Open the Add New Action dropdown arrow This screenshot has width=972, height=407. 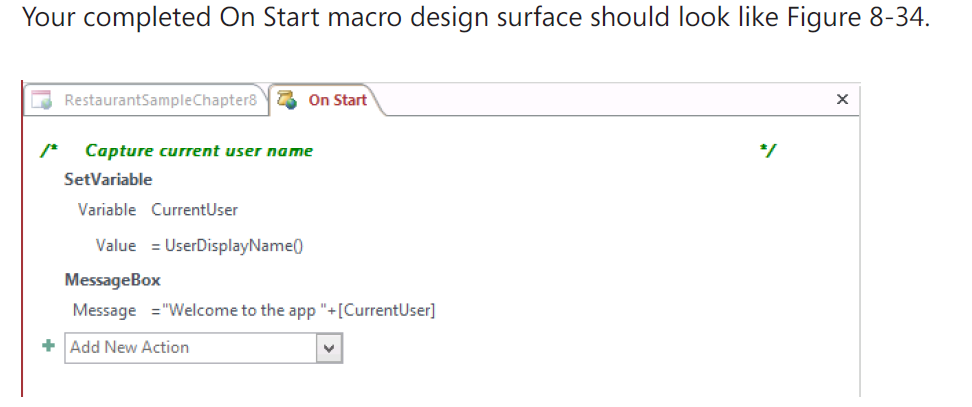click(x=329, y=348)
